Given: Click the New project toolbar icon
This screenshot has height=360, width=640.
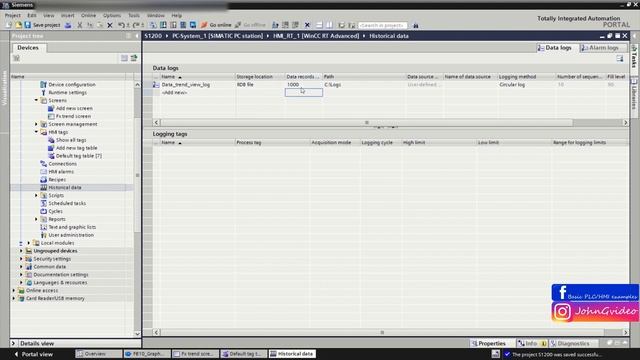Looking at the screenshot, I should (9, 25).
